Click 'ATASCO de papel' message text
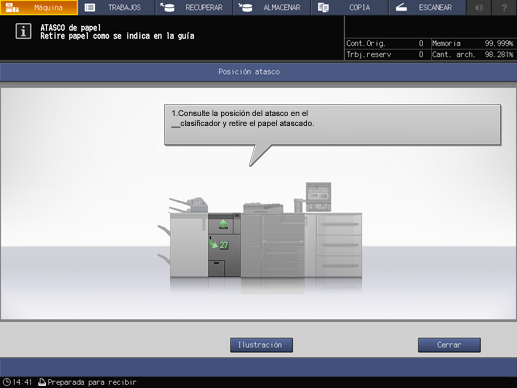 (x=70, y=28)
